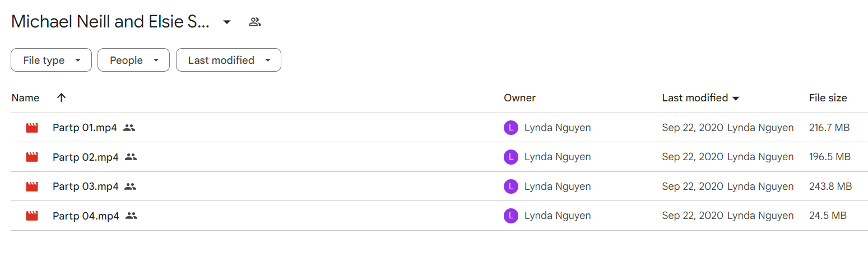Click Lynda Nguyen avatar in Partp 04 row
This screenshot has height=280, width=868.
(510, 216)
